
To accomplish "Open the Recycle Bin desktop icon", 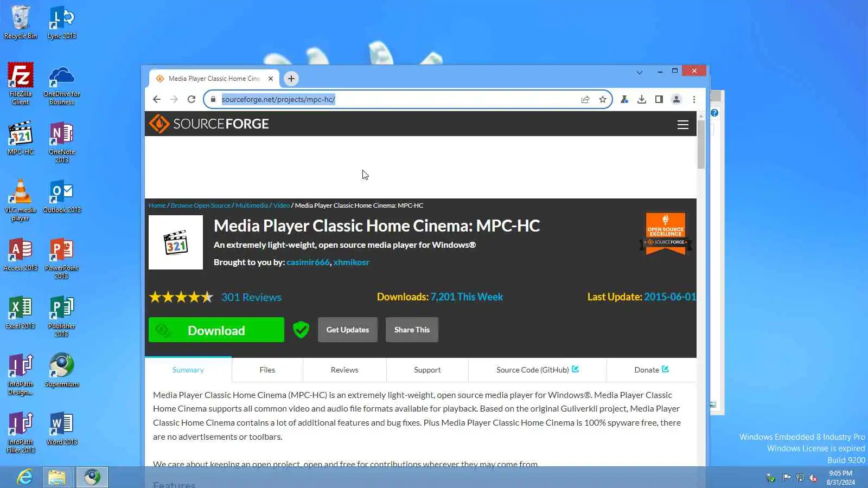I will [x=21, y=22].
